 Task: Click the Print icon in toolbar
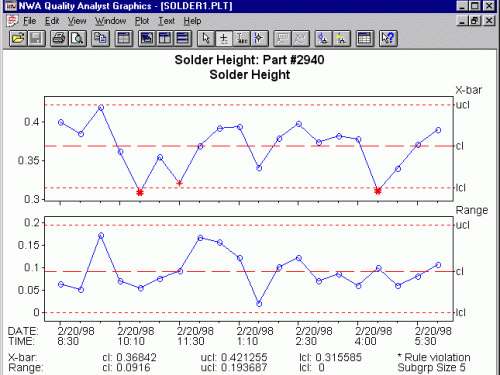59,38
